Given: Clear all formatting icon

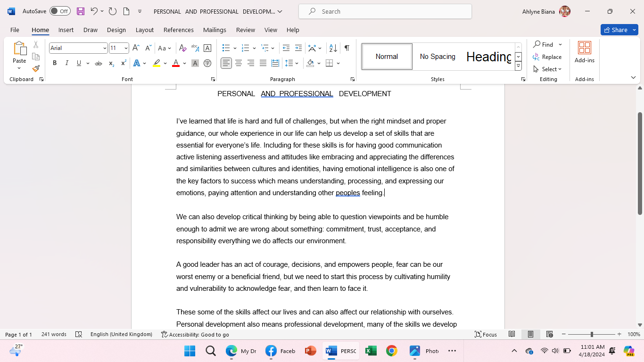Looking at the screenshot, I should pyautogui.click(x=182, y=48).
